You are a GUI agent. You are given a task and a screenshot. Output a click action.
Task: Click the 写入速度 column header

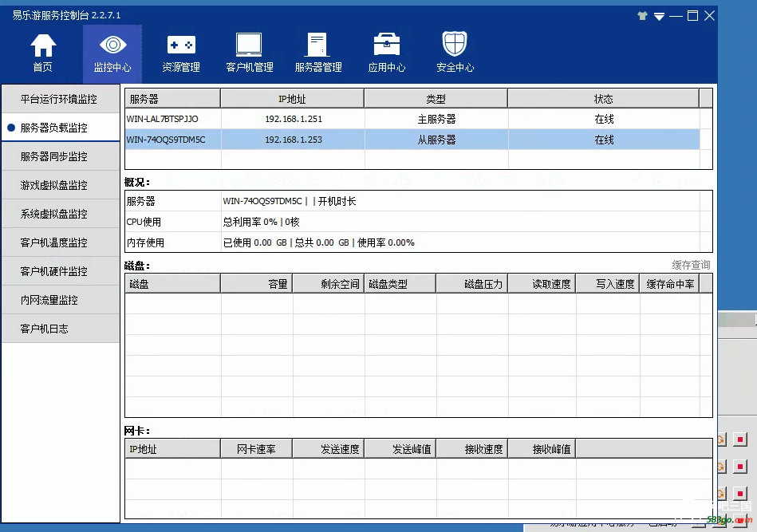click(608, 284)
